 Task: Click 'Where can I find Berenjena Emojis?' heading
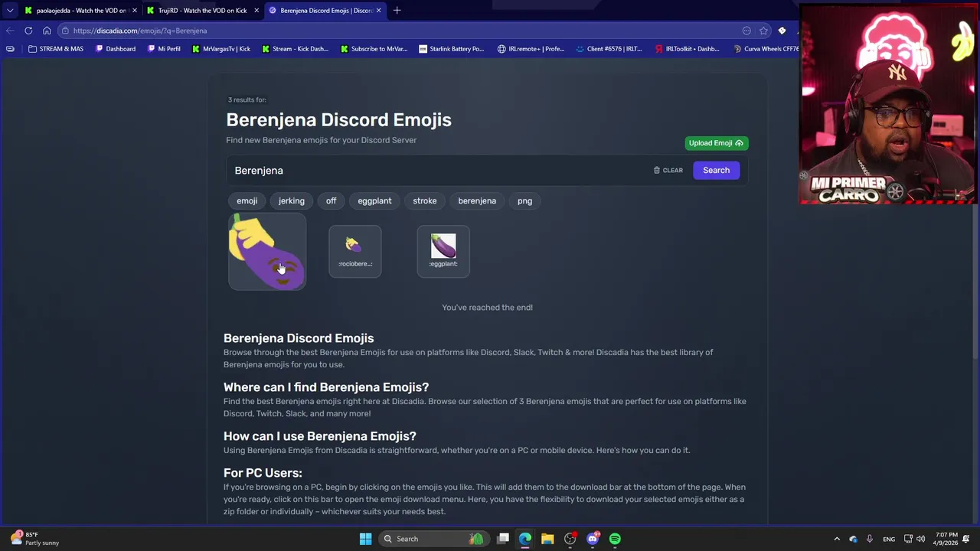pyautogui.click(x=326, y=387)
